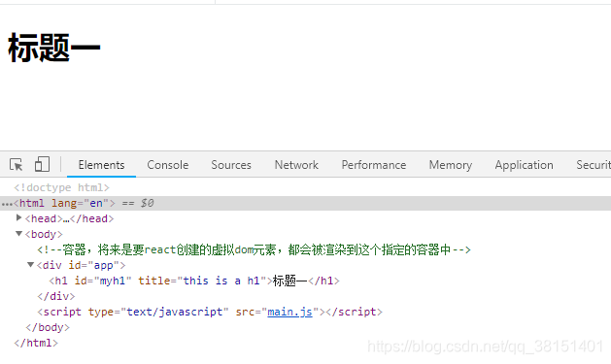Collapse the body element node
611x364 pixels.
18,234
